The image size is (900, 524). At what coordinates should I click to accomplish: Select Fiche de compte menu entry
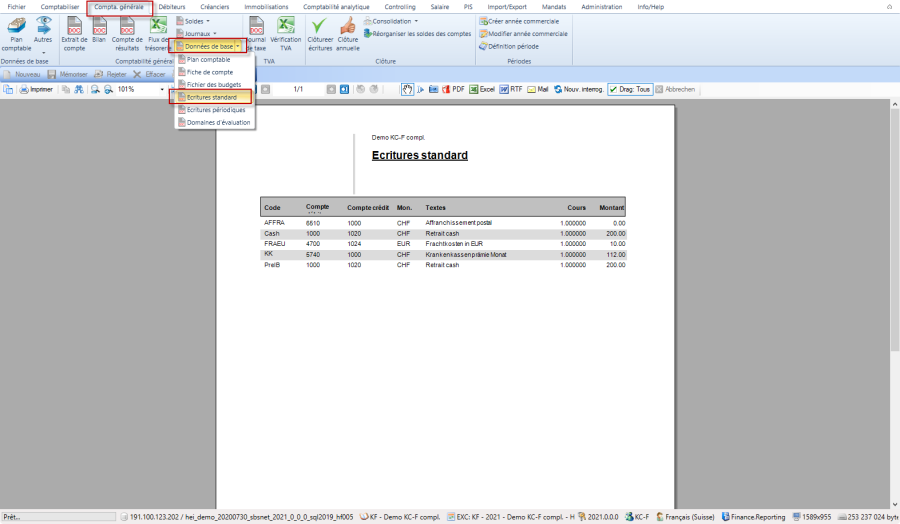click(x=215, y=72)
